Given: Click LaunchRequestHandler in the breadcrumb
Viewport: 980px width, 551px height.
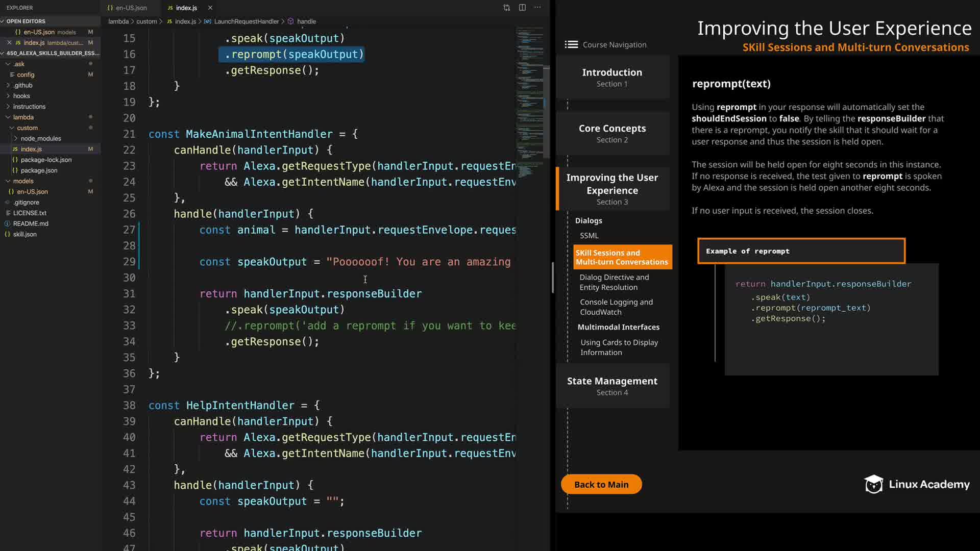Looking at the screenshot, I should (246, 21).
